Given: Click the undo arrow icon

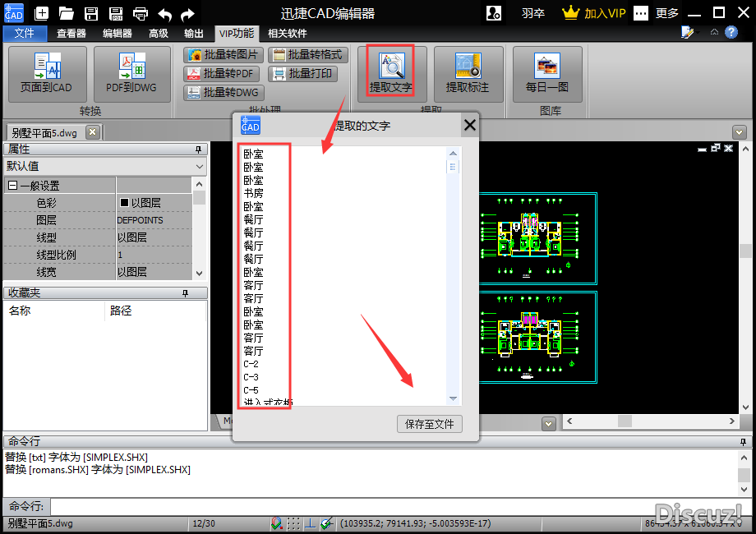Looking at the screenshot, I should [x=165, y=13].
